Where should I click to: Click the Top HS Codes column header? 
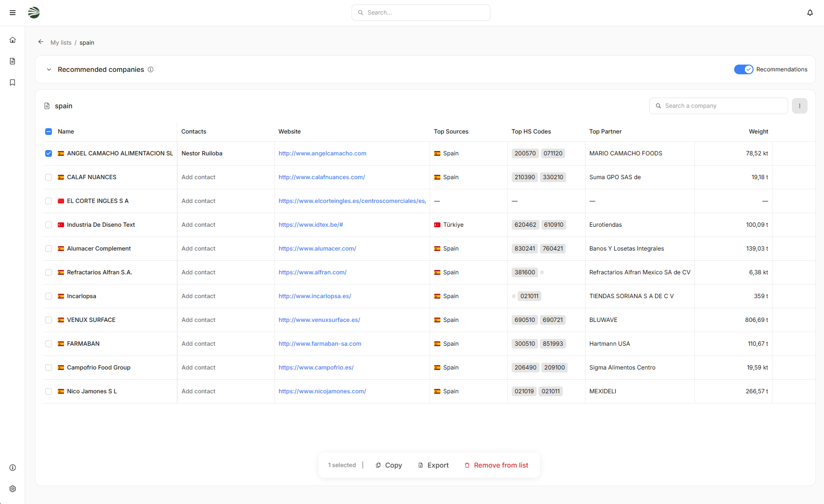point(531,132)
